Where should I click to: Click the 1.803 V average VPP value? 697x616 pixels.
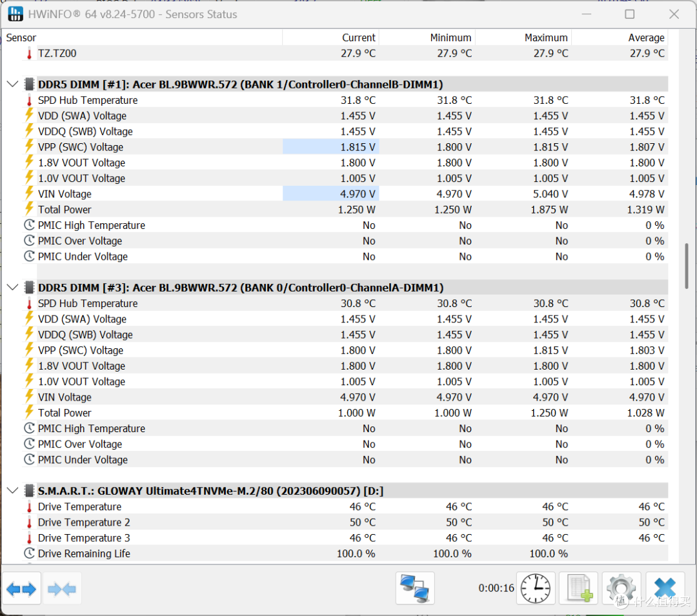[647, 350]
